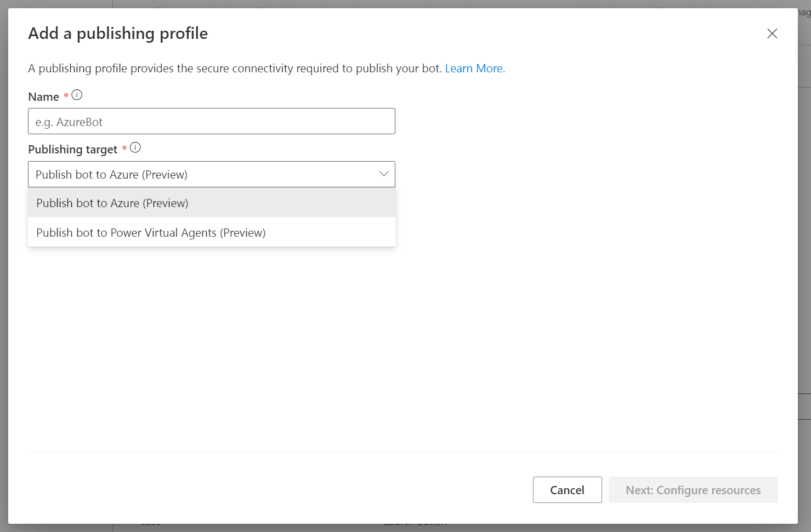Open the Learn More link
Viewport: 811px width, 532px height.
pos(475,68)
